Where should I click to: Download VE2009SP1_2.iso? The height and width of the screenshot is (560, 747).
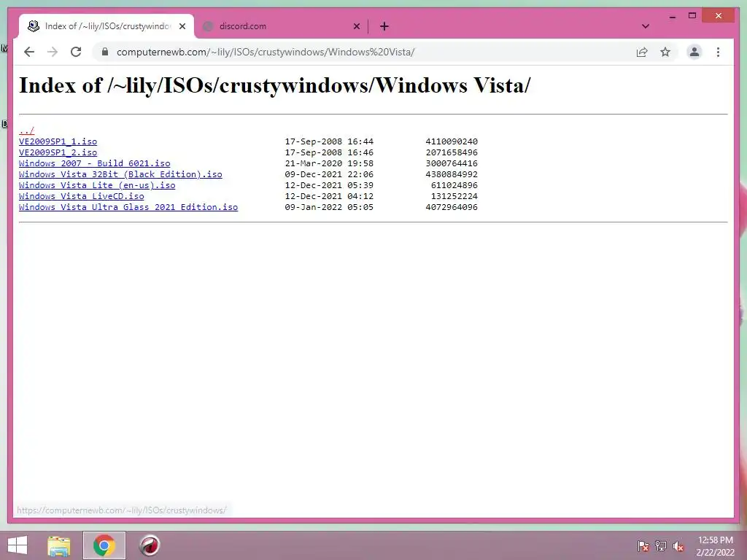tap(58, 152)
